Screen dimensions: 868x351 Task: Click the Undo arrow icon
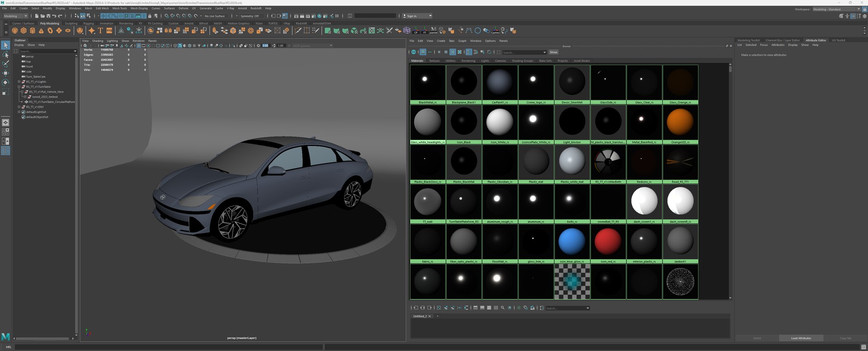[x=54, y=16]
